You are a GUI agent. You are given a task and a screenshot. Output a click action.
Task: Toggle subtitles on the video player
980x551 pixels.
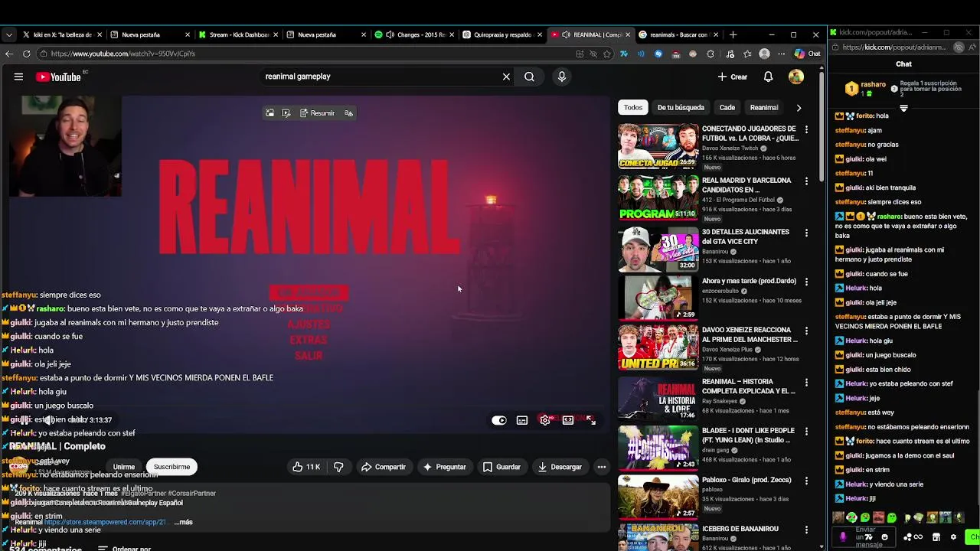522,420
